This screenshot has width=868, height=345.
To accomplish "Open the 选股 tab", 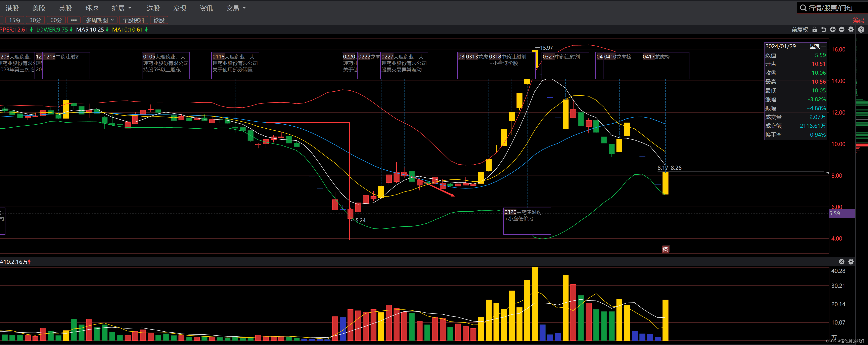I will (153, 8).
